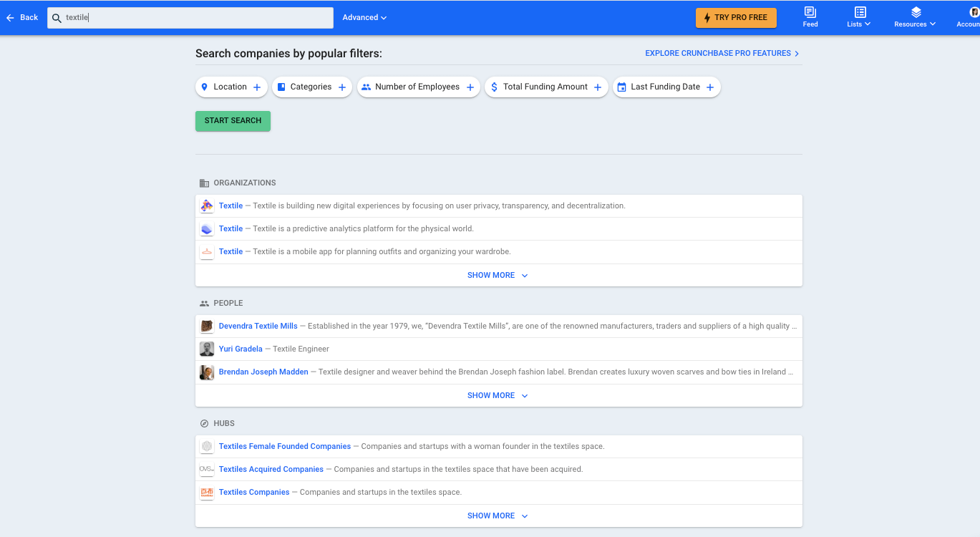Click the dollar icon on Total Funding Amount
This screenshot has height=537, width=980.
pyautogui.click(x=494, y=87)
